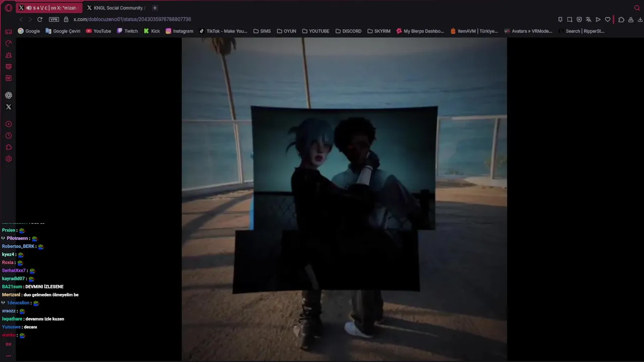Switch to the S4VC on X tab
The width and height of the screenshot is (644, 362).
click(49, 8)
